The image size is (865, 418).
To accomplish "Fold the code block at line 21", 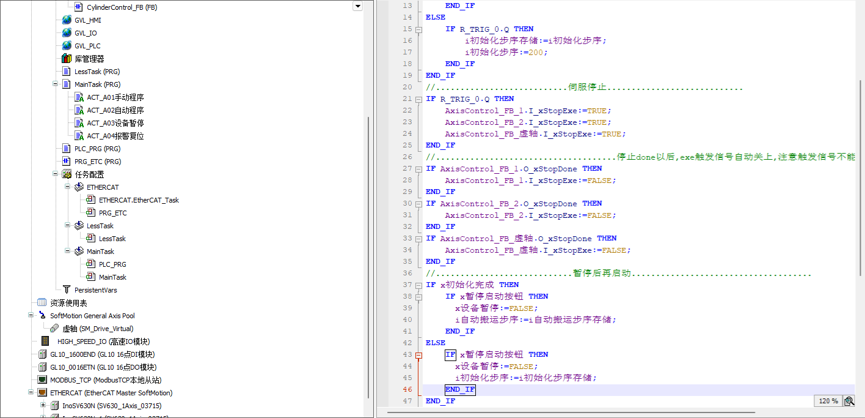I will click(x=418, y=99).
